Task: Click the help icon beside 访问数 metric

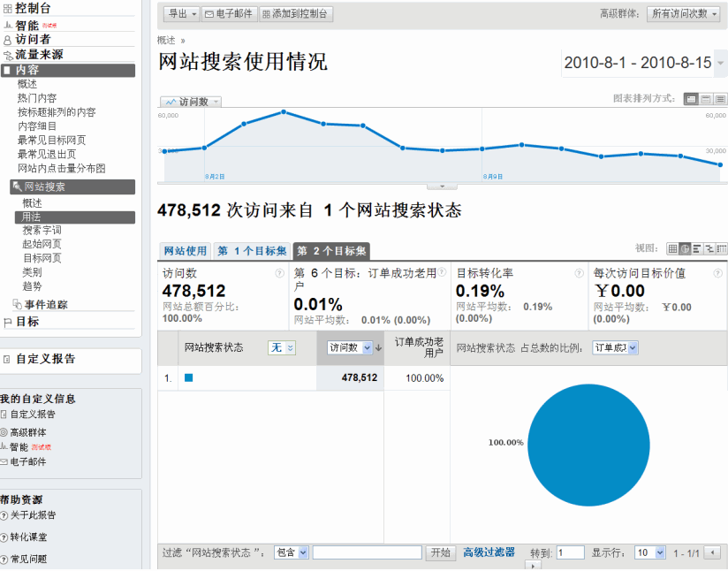Action: 280,274
